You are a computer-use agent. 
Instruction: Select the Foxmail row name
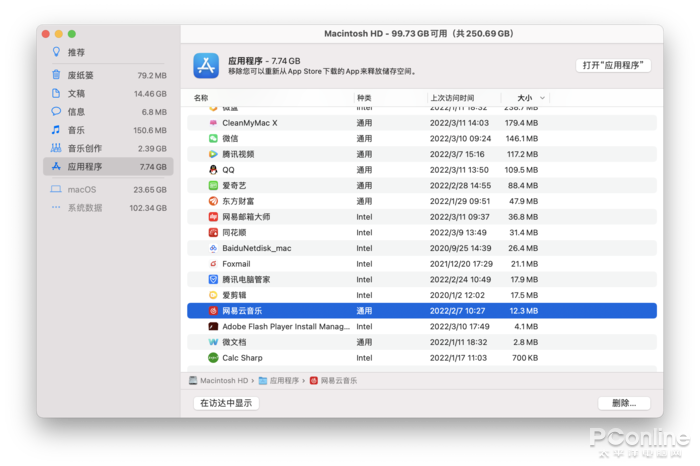point(236,264)
